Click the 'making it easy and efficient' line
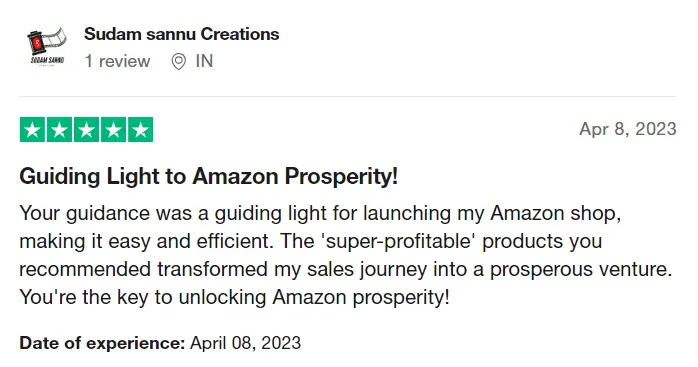 pyautogui.click(x=146, y=241)
